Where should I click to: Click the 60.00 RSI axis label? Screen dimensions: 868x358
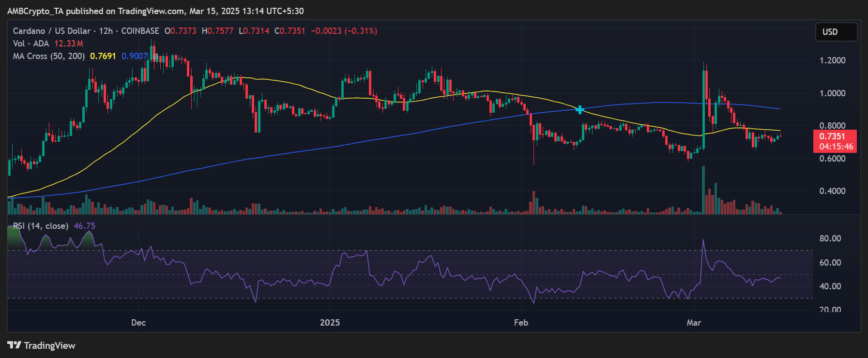pyautogui.click(x=830, y=263)
